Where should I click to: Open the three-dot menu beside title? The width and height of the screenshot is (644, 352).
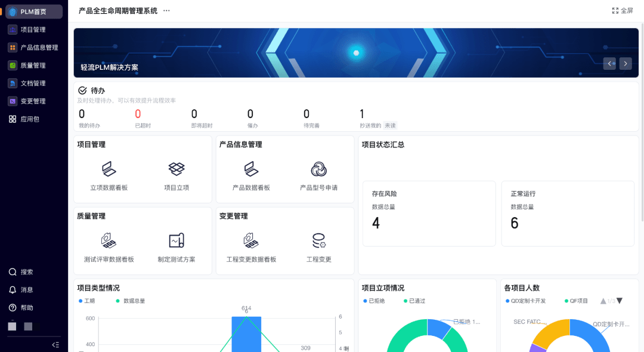(x=166, y=11)
